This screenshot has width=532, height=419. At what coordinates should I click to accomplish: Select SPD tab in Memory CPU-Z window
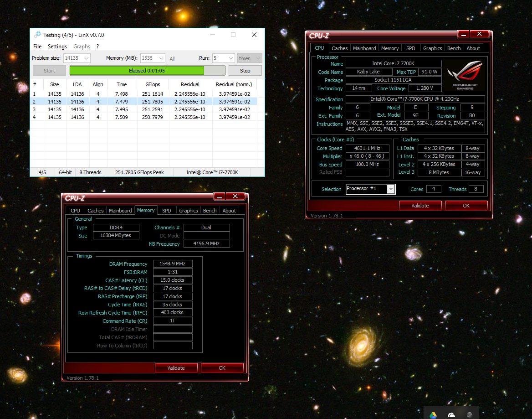coord(167,211)
